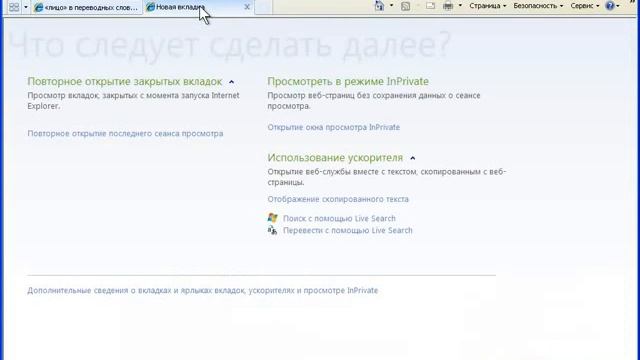Image resolution: width=640 pixels, height=360 pixels.
Task: Open Просмотреть в режиме InPrivate heading
Action: (x=348, y=81)
